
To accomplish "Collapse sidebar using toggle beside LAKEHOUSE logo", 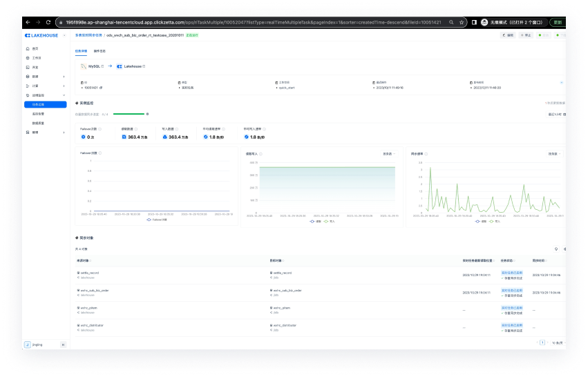I will coord(65,35).
